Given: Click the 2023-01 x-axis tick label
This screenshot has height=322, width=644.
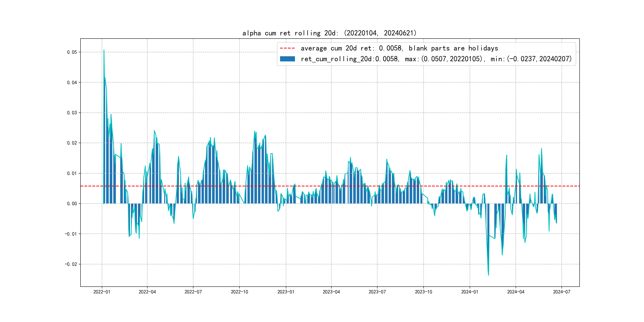Looking at the screenshot, I should coord(286,292).
